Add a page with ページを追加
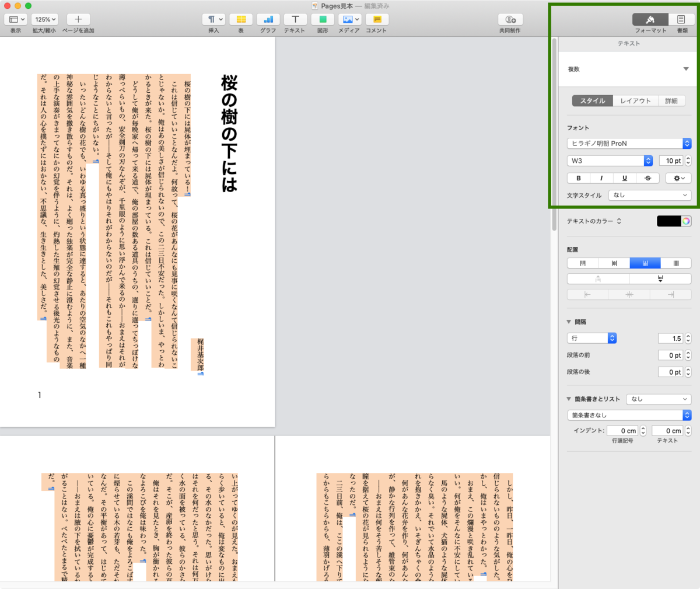700x589 pixels. 78,19
